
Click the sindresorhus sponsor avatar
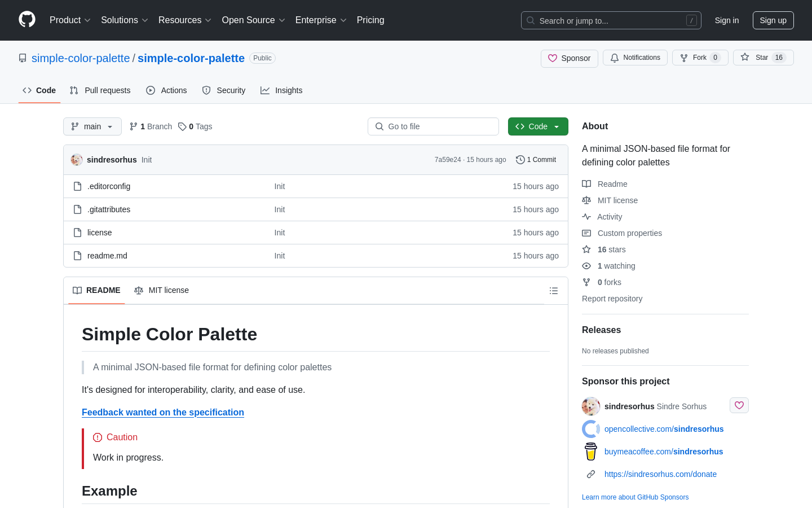pyautogui.click(x=591, y=406)
